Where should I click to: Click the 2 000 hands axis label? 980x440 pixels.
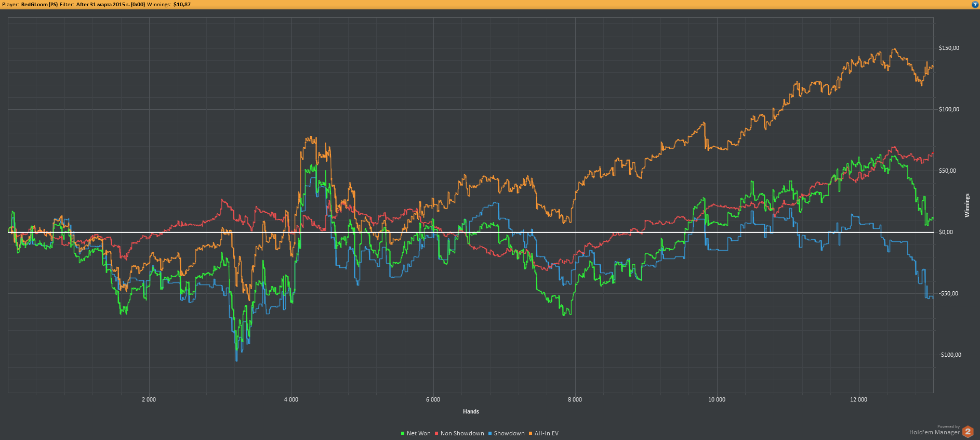149,399
